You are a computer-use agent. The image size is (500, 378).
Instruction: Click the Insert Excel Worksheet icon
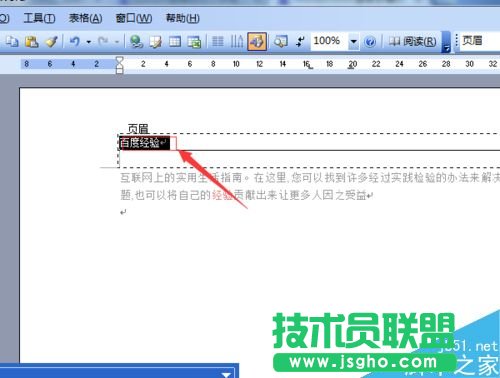tap(194, 42)
